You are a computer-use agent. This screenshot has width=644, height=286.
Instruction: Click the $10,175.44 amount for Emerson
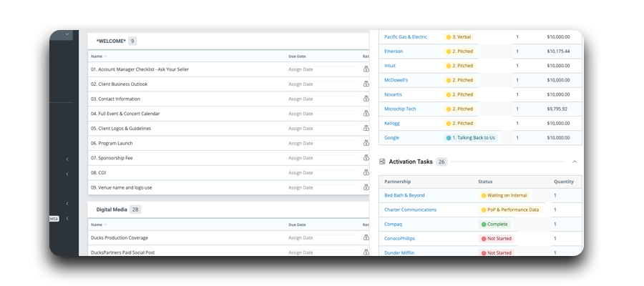(x=558, y=51)
